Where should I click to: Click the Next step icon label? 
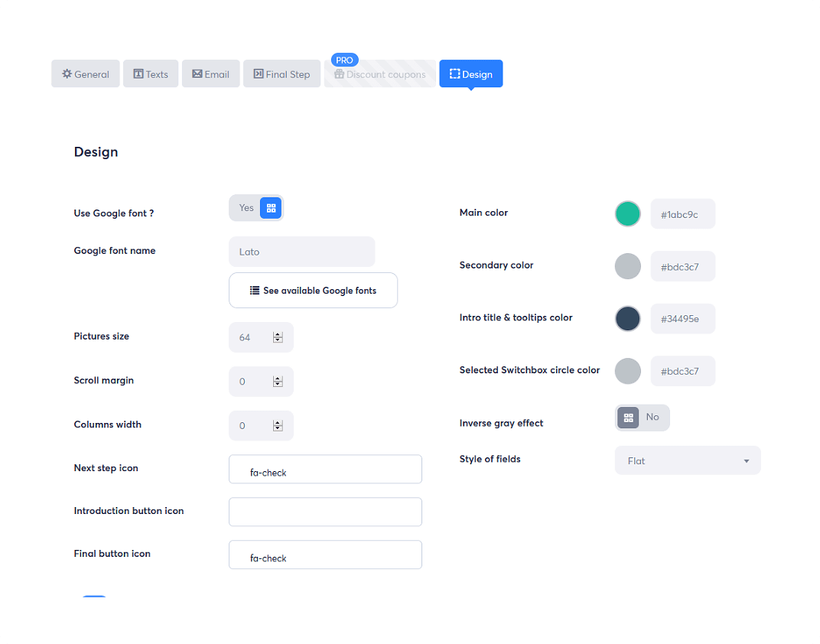pos(106,468)
